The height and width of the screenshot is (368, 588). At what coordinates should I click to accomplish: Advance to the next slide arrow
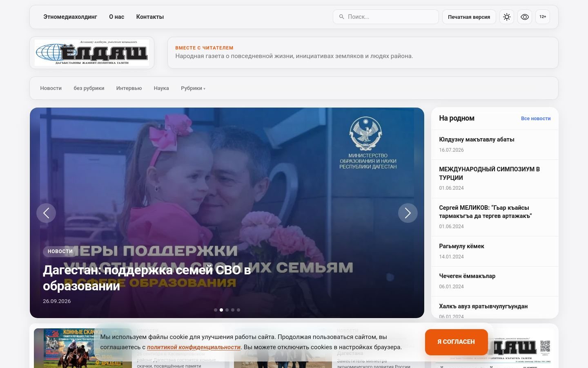tap(408, 213)
